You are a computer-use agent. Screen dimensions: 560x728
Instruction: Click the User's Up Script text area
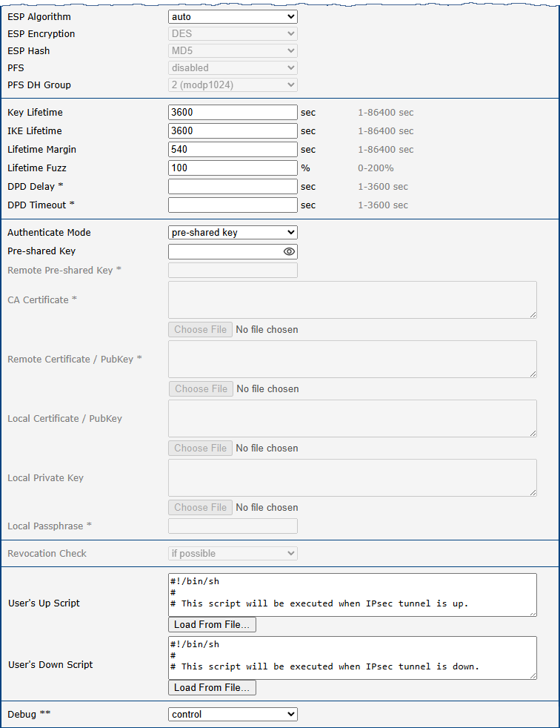(352, 595)
